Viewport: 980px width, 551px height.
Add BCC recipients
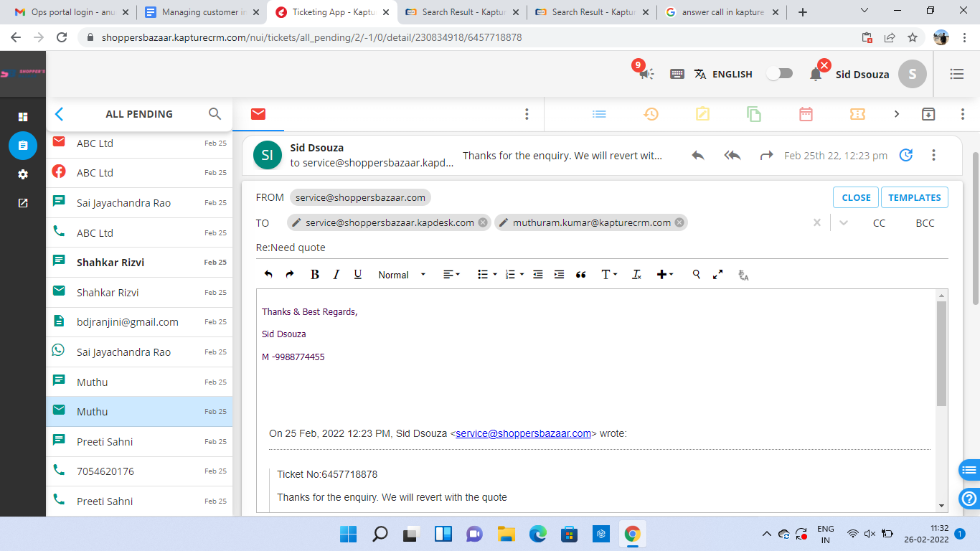925,223
